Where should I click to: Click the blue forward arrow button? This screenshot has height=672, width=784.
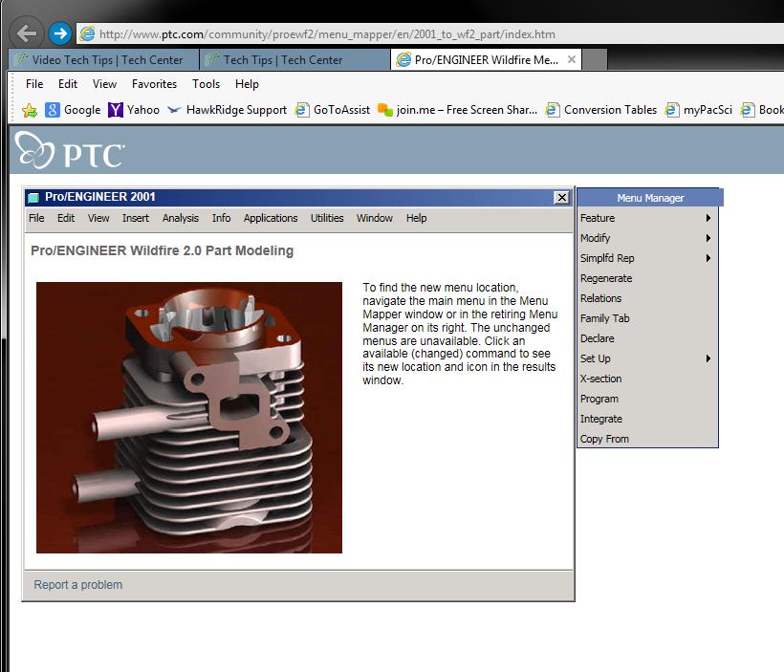60,33
